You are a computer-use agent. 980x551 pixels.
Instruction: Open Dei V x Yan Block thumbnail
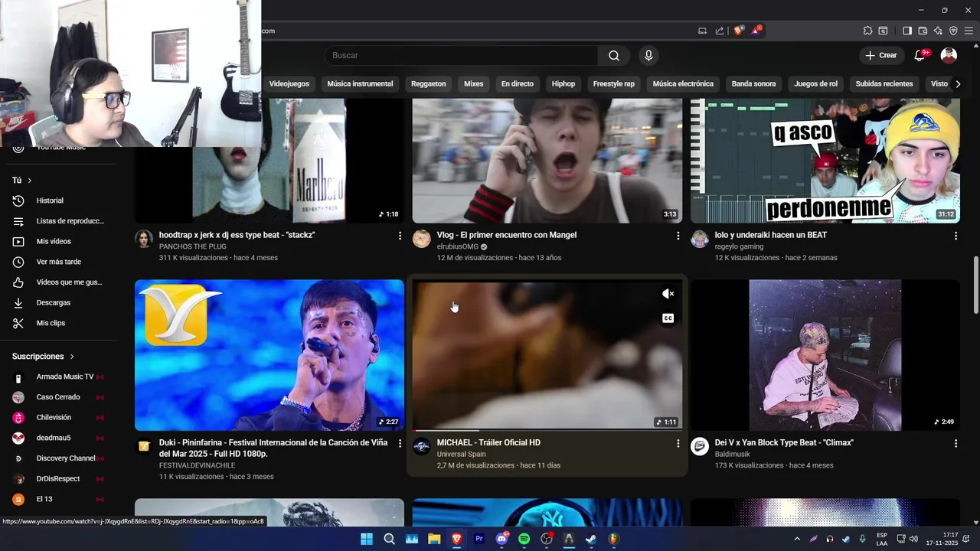coord(825,355)
